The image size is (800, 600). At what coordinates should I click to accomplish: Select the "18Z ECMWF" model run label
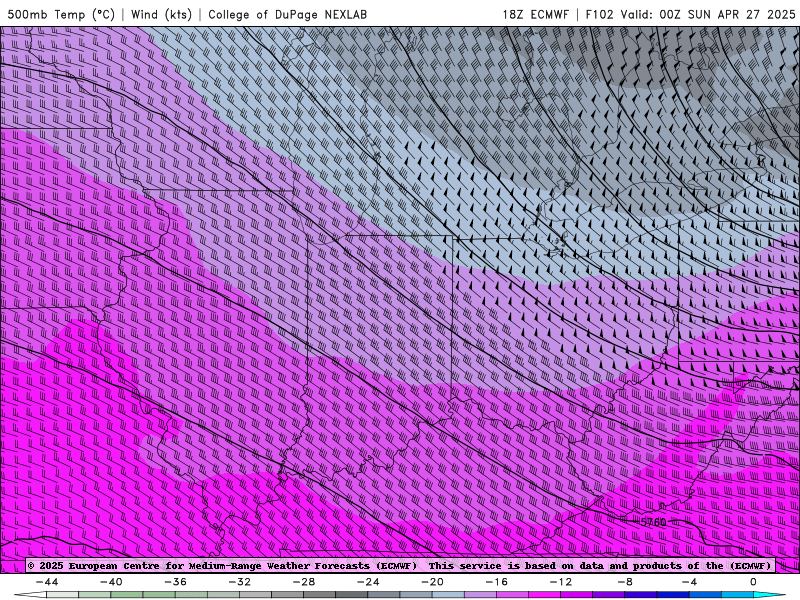535,14
